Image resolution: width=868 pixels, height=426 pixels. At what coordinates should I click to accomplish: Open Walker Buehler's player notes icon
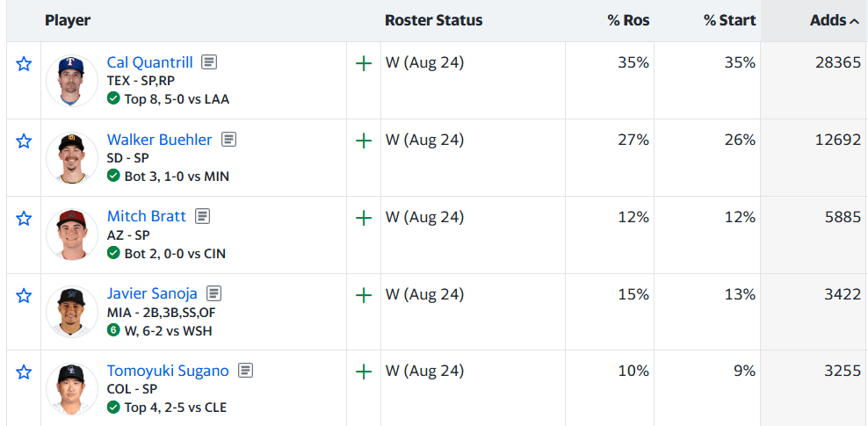(228, 140)
